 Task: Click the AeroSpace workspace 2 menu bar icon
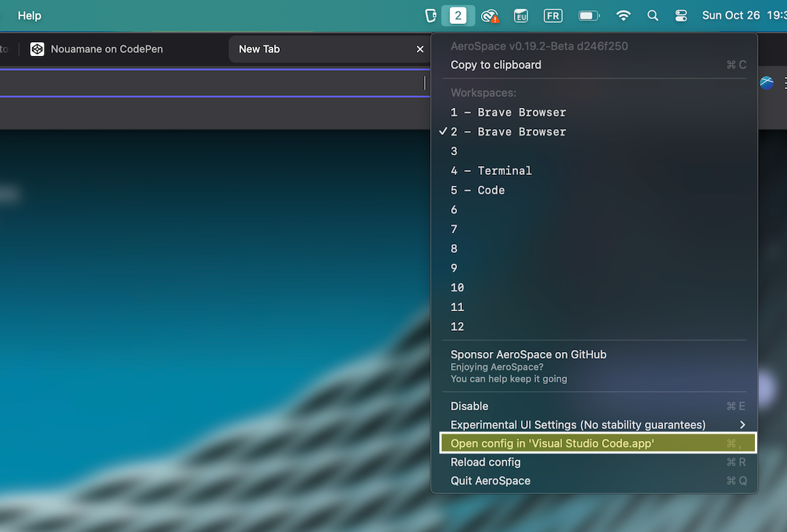[458, 15]
